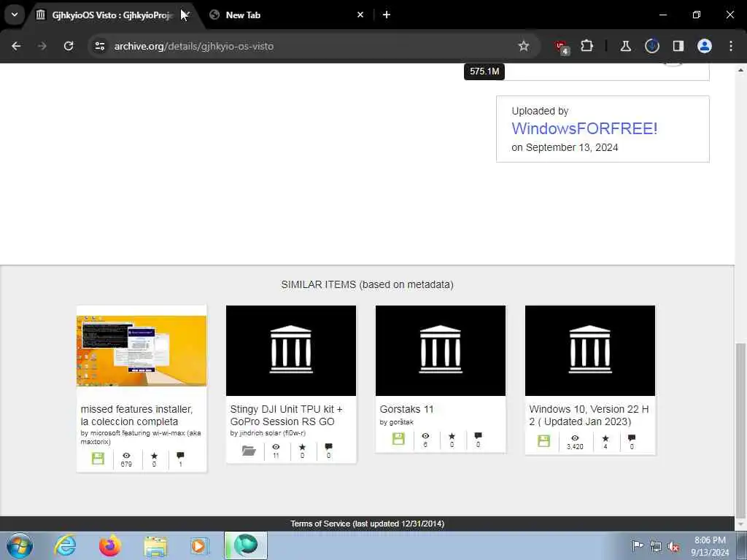Click the taskbar clock 8:06 PM
Screen dimensions: 747x560
click(710, 540)
